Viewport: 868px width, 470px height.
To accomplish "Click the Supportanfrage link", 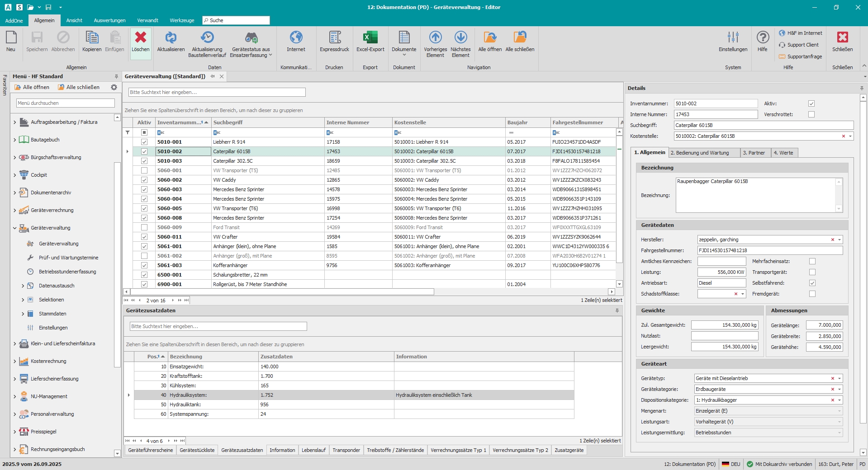I will click(804, 56).
